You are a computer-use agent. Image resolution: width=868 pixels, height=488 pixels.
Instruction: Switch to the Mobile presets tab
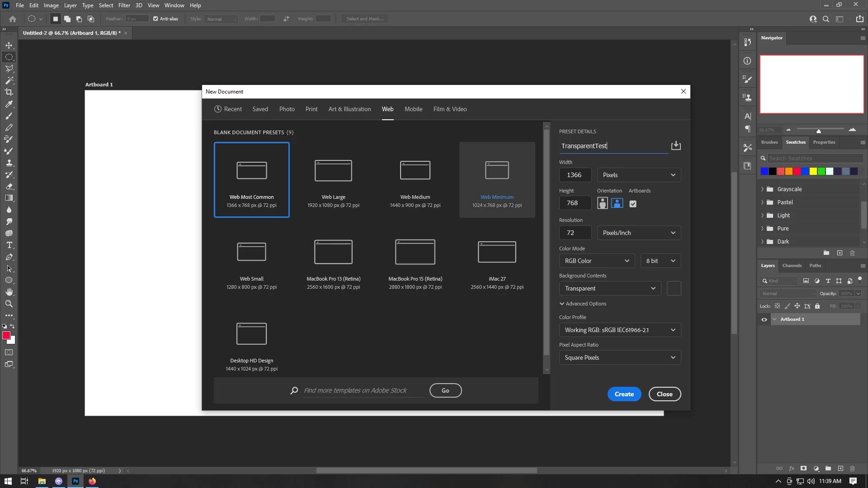point(413,109)
